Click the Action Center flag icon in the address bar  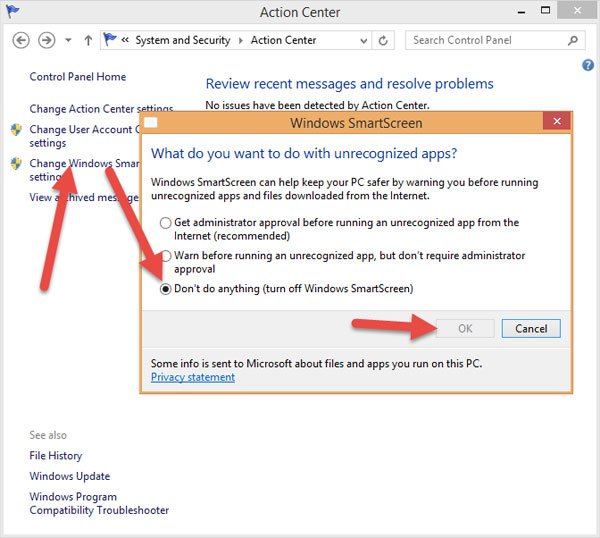coord(110,39)
